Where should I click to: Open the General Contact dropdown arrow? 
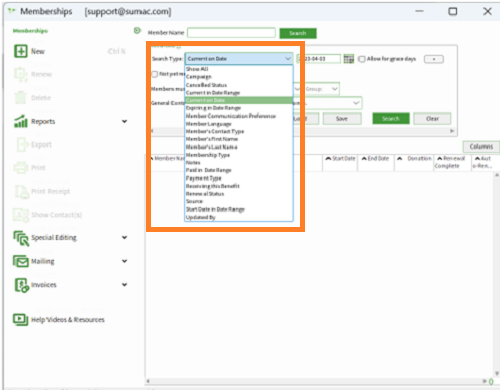point(356,103)
